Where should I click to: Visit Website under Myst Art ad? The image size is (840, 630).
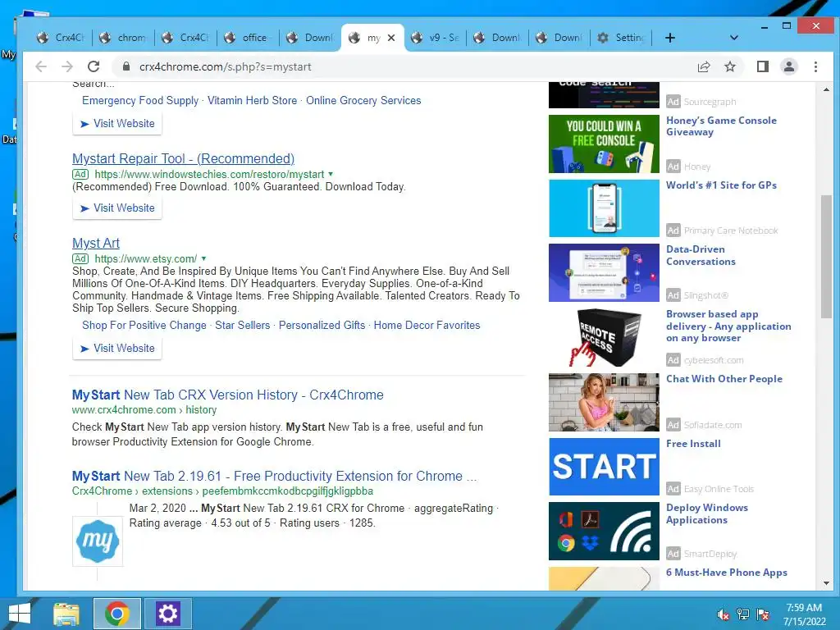tap(117, 348)
